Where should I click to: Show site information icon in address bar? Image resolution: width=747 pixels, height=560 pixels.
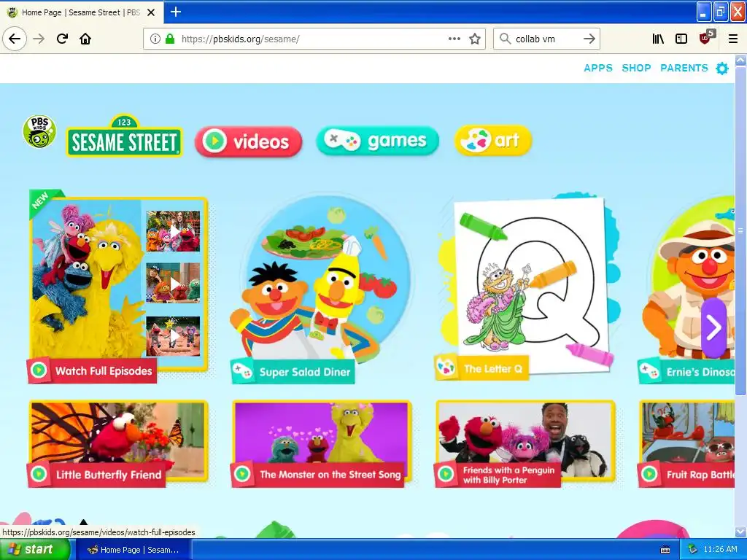pyautogui.click(x=155, y=39)
